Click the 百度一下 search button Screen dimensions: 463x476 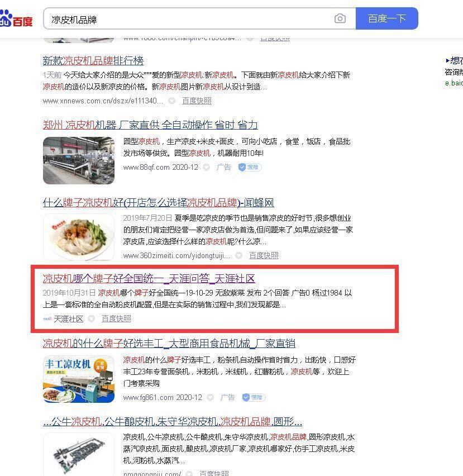point(387,19)
